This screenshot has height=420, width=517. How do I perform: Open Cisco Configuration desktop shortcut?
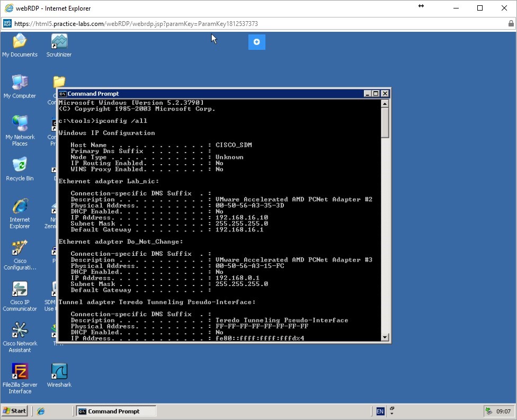point(20,255)
